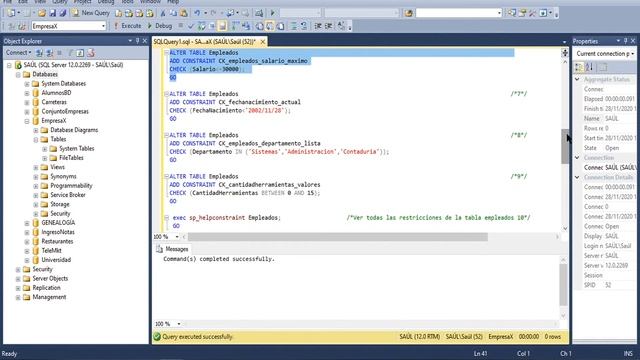Select the Universidad database
Screen dimensions: 640x360
56,260
